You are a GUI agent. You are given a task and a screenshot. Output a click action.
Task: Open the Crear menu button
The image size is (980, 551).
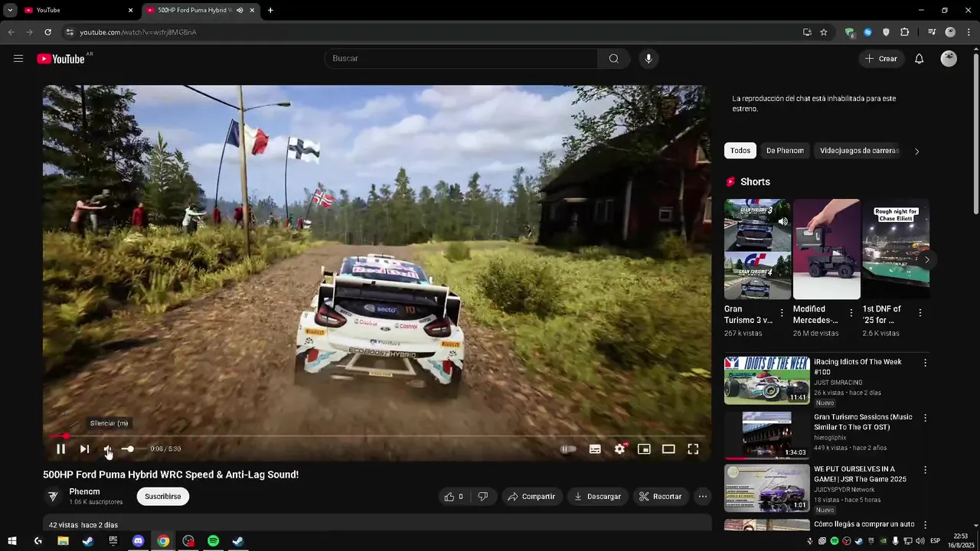(x=881, y=59)
